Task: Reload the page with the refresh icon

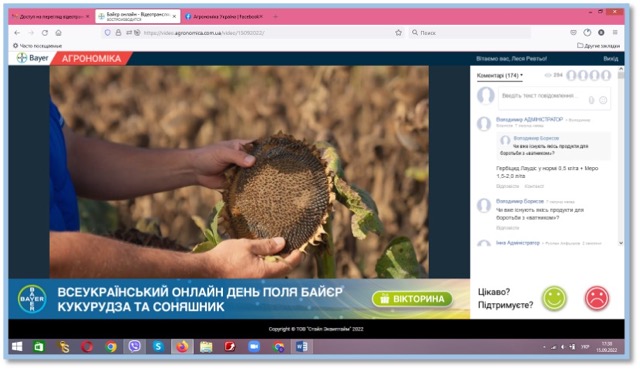Action: (x=44, y=33)
